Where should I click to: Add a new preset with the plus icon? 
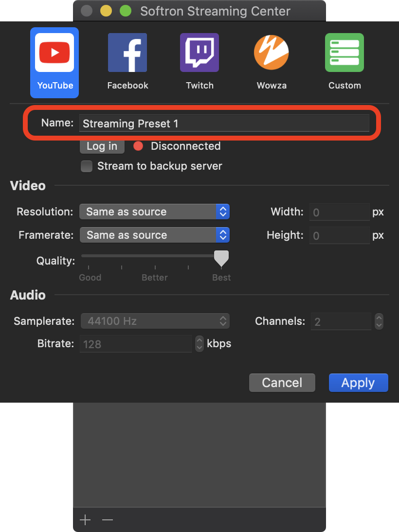click(85, 520)
